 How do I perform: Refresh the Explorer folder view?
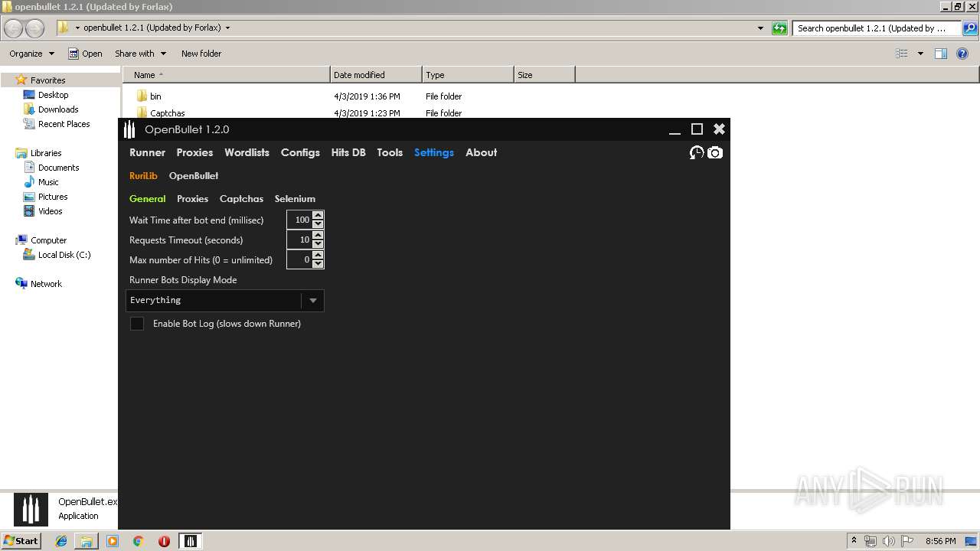[779, 28]
